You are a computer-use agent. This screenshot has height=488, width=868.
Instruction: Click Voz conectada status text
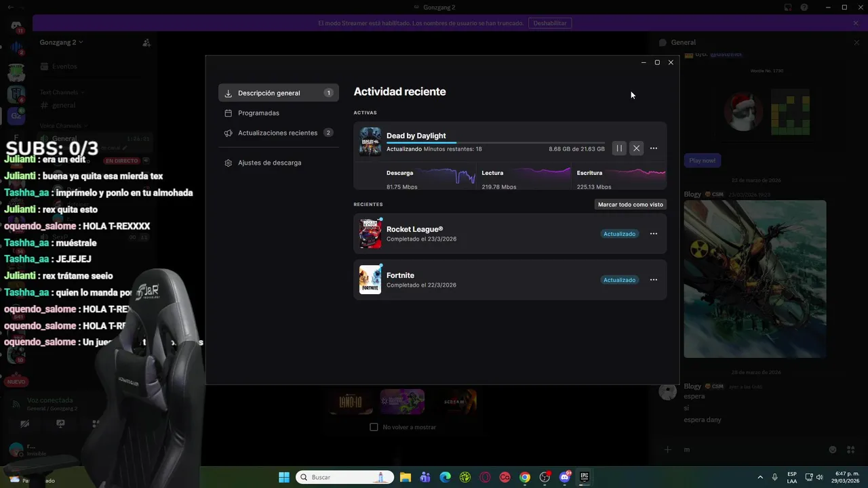coord(50,401)
